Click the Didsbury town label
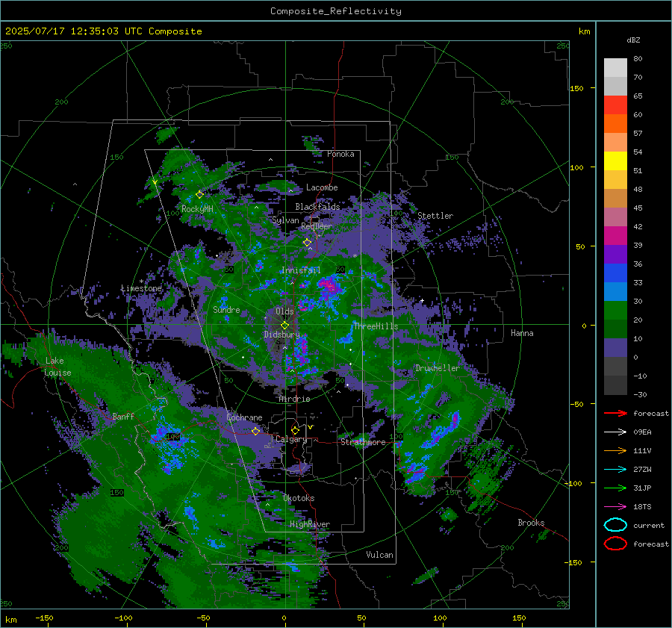This screenshot has width=672, height=628. tap(282, 335)
